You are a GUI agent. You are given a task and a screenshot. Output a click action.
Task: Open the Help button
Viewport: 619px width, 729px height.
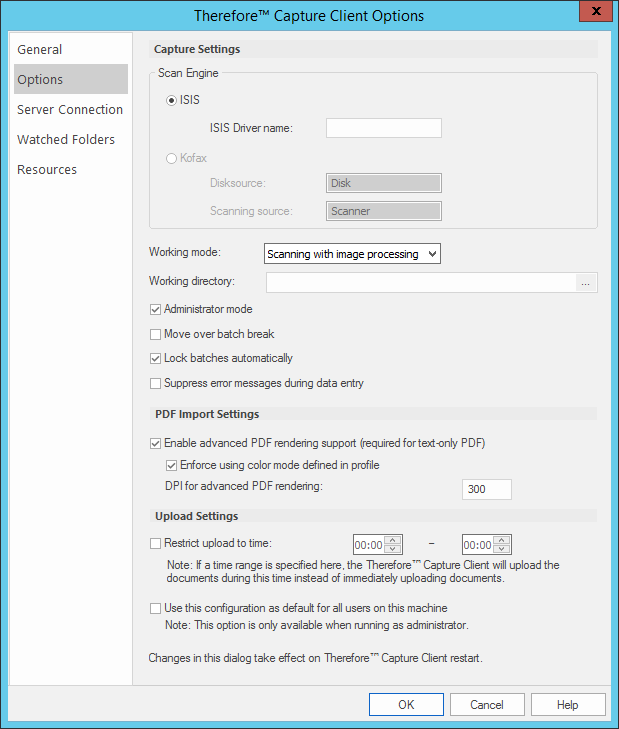568,705
